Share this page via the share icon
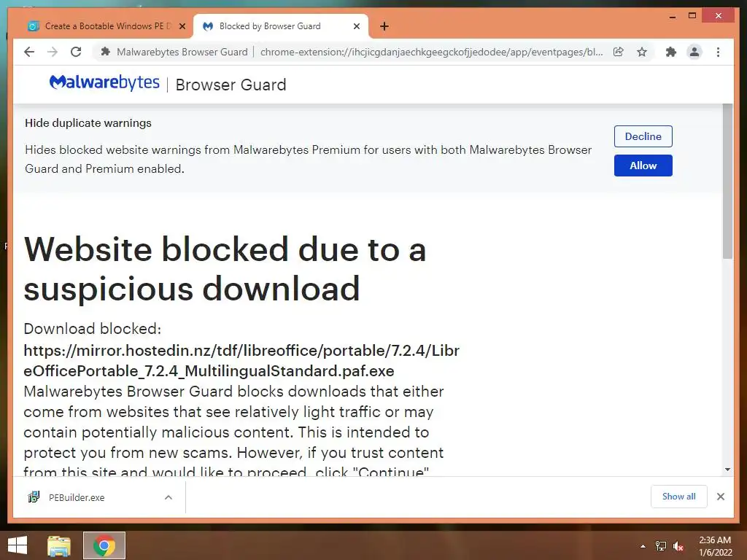Viewport: 747px width, 560px height. (619, 52)
